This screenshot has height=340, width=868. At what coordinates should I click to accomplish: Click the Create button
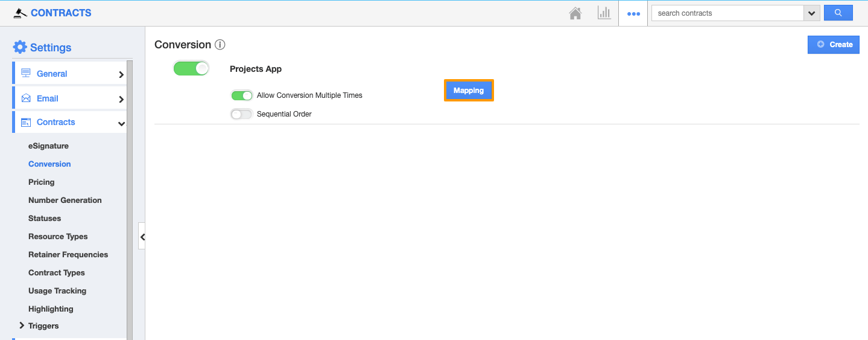point(834,44)
